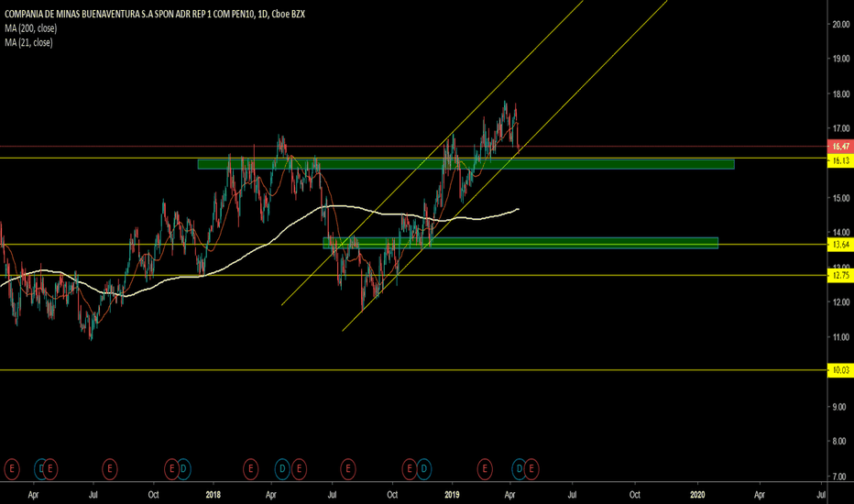The width and height of the screenshot is (854, 504).
Task: Open the dividend marker before the 2018 label
Action: pos(183,468)
